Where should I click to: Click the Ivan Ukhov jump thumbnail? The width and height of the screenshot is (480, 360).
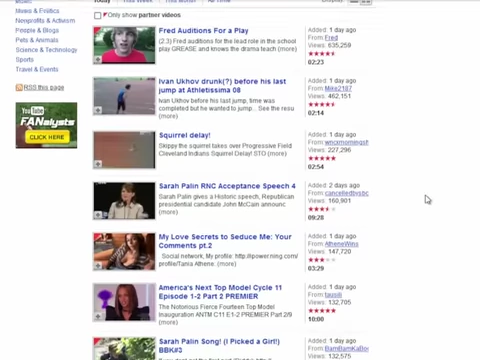(x=124, y=96)
